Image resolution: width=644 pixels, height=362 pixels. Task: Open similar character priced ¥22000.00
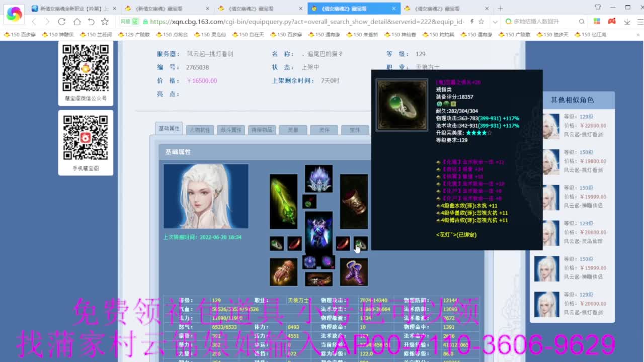pyautogui.click(x=579, y=126)
